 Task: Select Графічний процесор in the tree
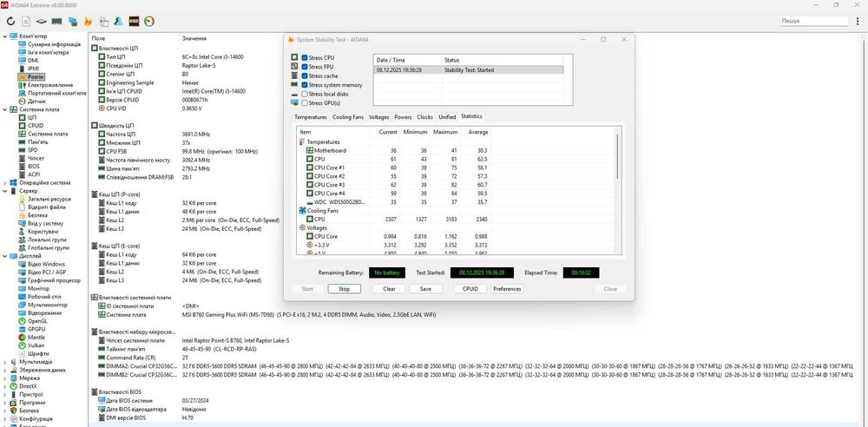pos(54,280)
